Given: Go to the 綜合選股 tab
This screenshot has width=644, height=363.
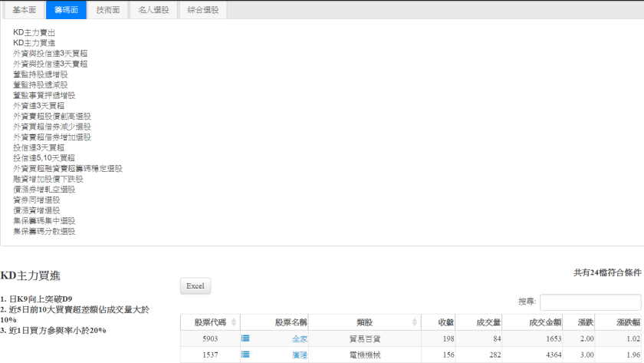Looking at the screenshot, I should tap(203, 10).
